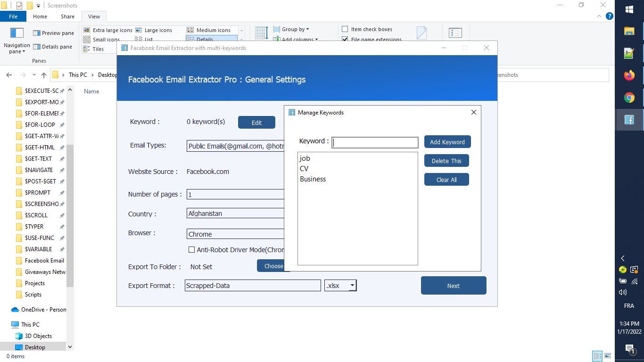Show hidden system tray icons
644x362 pixels.
(x=623, y=258)
